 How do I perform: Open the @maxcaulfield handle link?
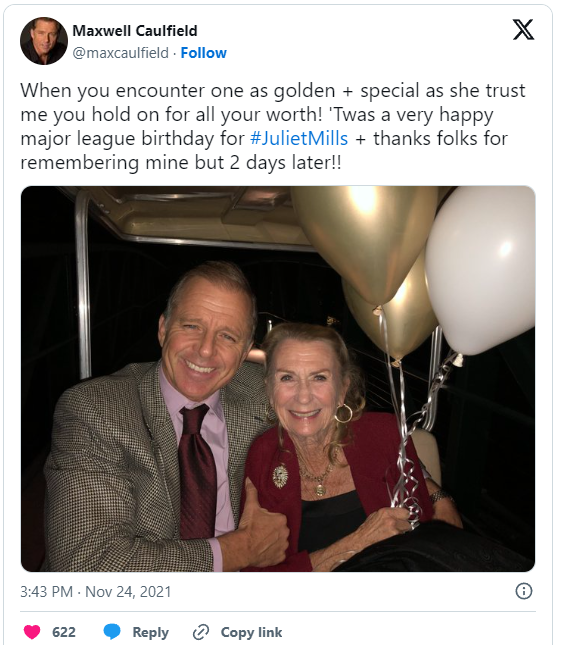[x=121, y=53]
